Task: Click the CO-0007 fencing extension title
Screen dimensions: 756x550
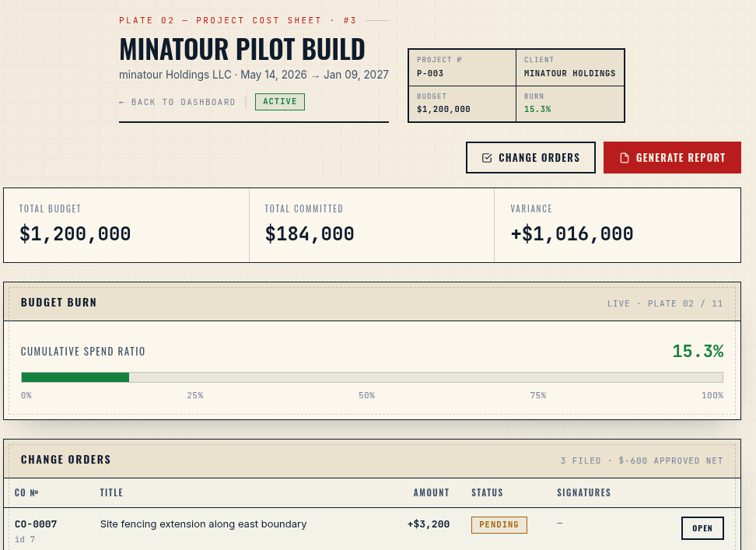Action: pos(203,524)
